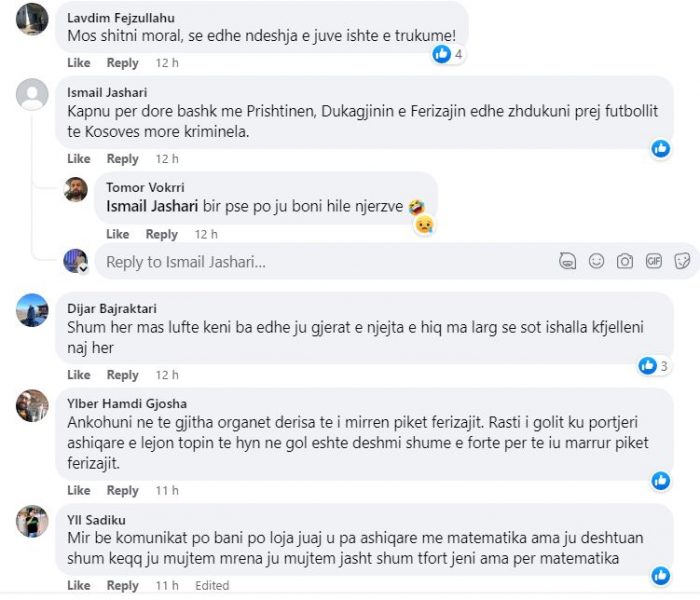The image size is (700, 600).
Task: Add a GIF to the reply
Action: [x=654, y=261]
